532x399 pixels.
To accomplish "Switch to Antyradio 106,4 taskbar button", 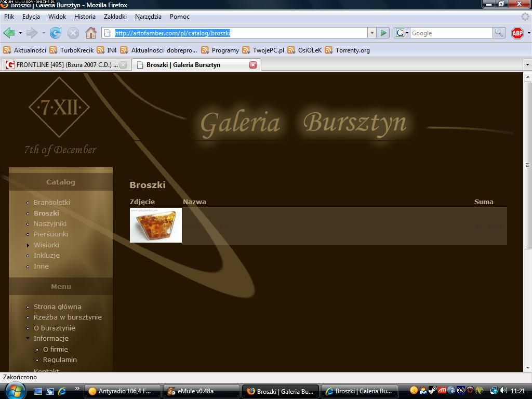I will coord(122,391).
